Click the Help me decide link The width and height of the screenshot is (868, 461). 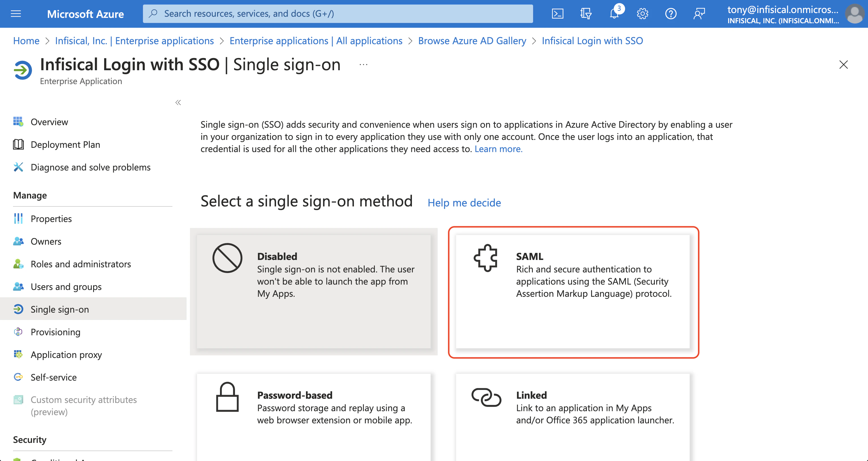(x=464, y=202)
